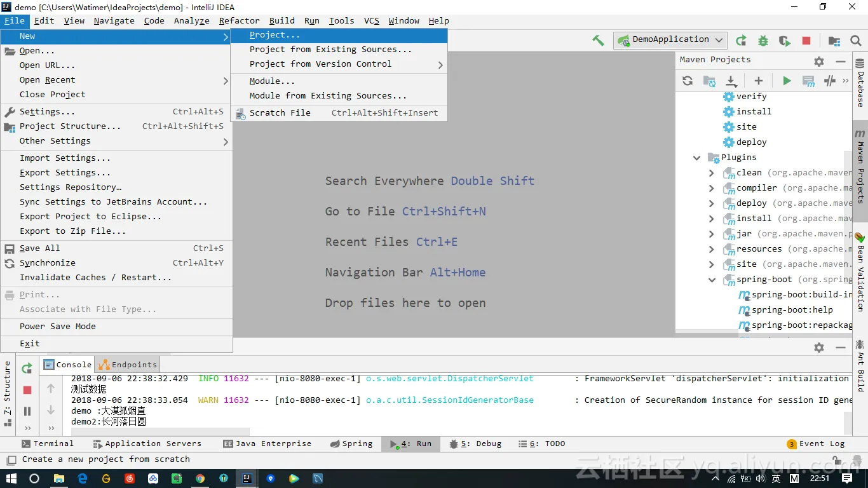Open the Terminal tool window
868x488 pixels.
point(48,444)
